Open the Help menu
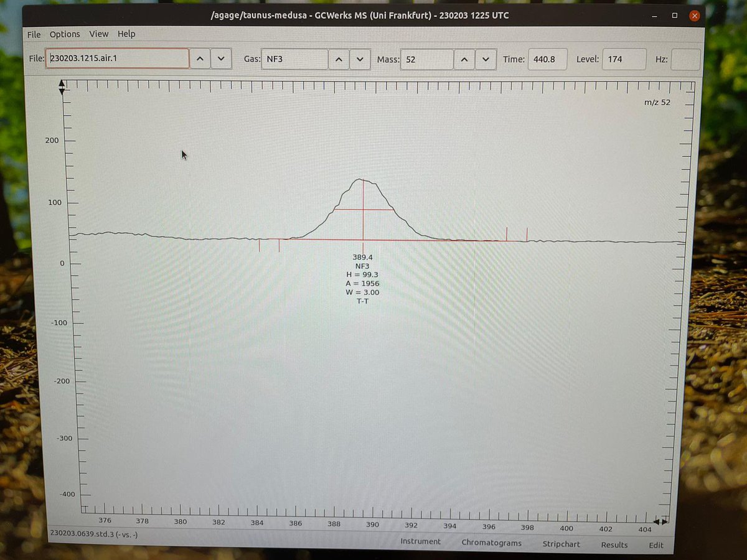 pyautogui.click(x=126, y=34)
